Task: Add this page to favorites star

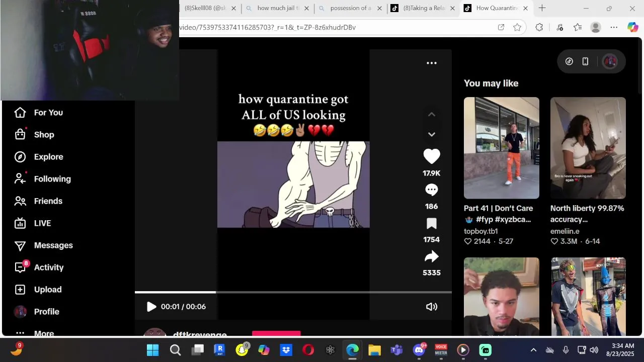Action: click(x=517, y=27)
